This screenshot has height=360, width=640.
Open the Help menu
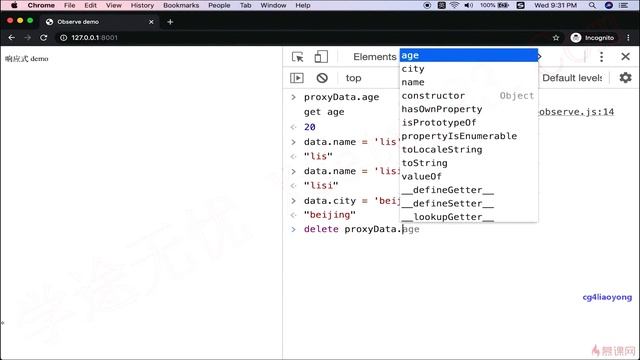tap(302, 5)
